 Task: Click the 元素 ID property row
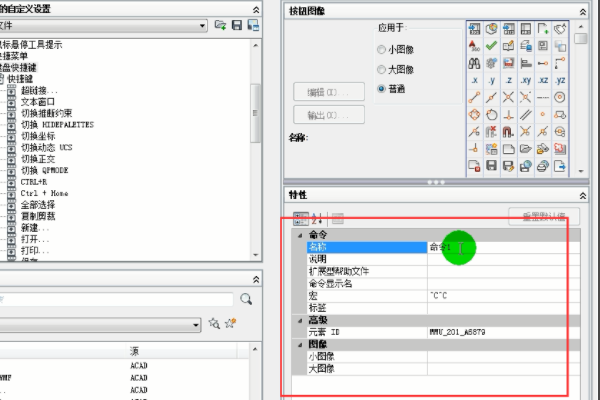coord(443,332)
